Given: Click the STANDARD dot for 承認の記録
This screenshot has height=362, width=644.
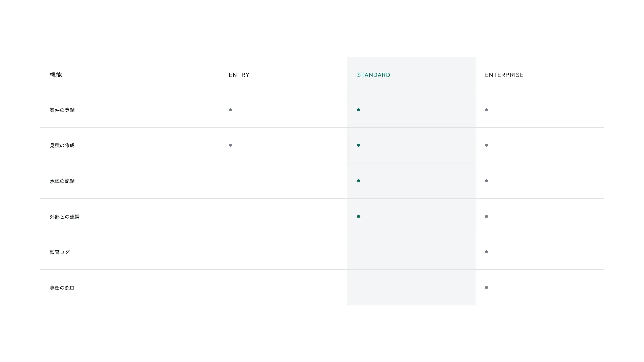Looking at the screenshot, I should 359,181.
